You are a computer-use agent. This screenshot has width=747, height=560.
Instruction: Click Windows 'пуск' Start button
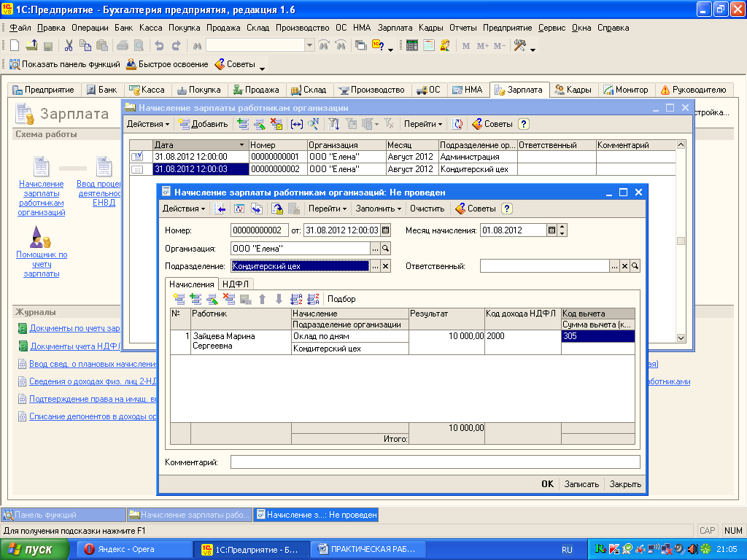(x=34, y=550)
